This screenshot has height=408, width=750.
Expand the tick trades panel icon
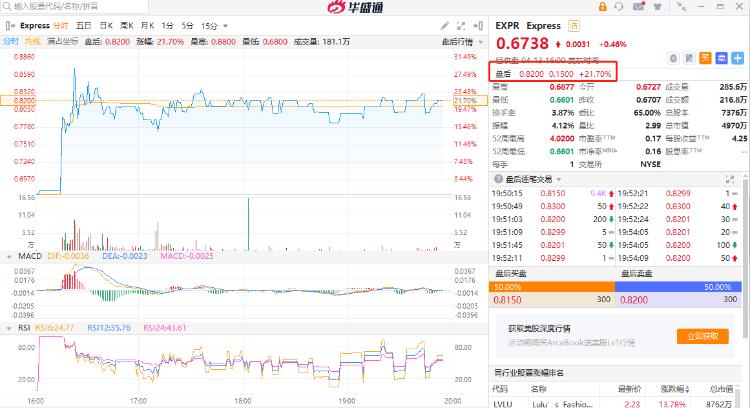[730, 179]
